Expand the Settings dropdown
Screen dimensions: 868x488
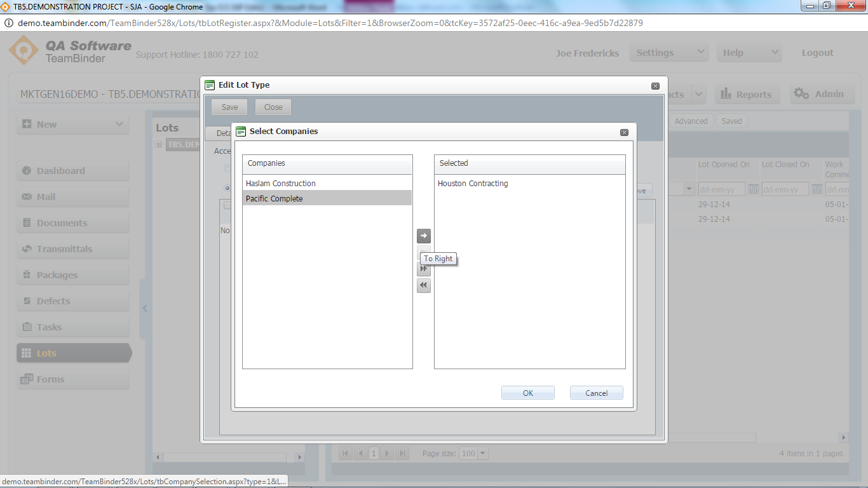668,52
